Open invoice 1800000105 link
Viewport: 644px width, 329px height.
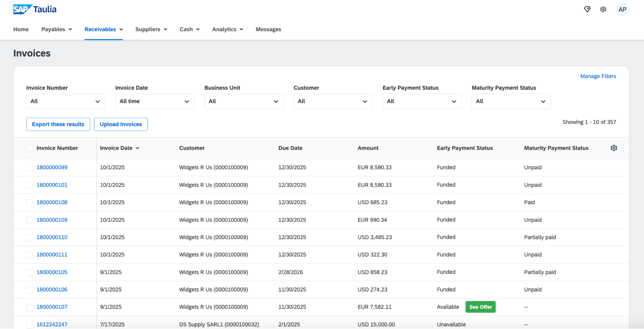point(52,272)
